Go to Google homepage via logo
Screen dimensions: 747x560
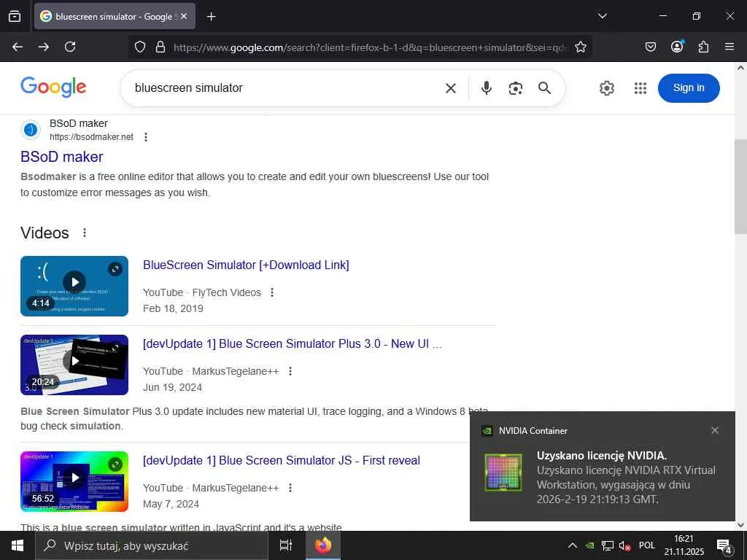[53, 87]
